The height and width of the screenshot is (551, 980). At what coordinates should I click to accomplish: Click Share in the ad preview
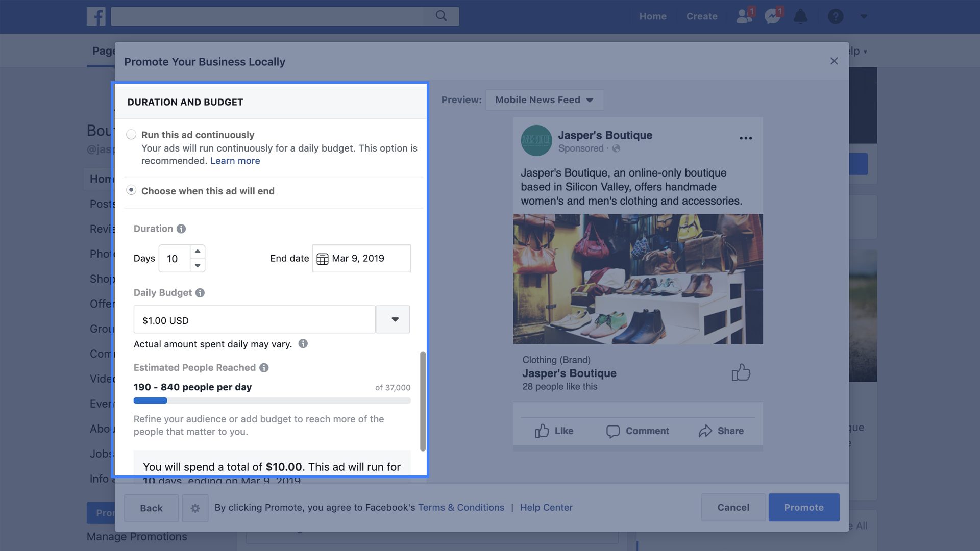pos(721,431)
